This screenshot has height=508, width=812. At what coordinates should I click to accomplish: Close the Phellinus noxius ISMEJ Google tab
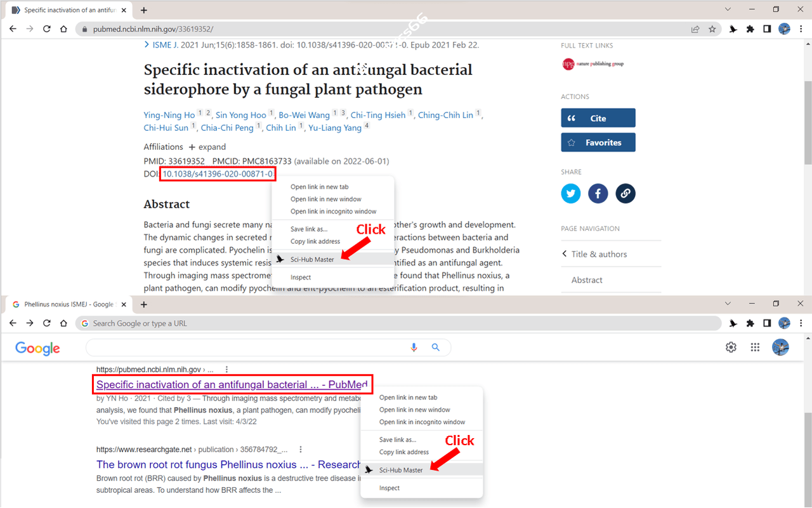pos(124,304)
